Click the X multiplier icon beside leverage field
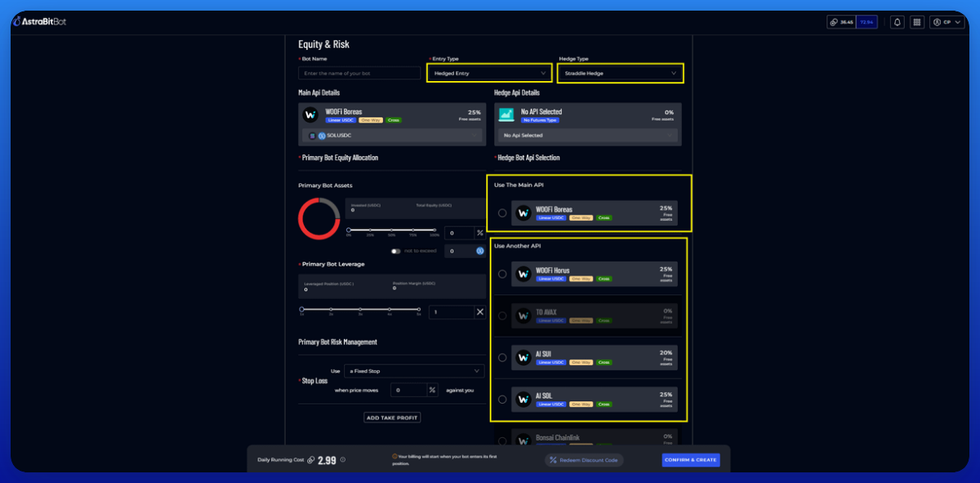Image resolution: width=980 pixels, height=483 pixels. (x=479, y=312)
